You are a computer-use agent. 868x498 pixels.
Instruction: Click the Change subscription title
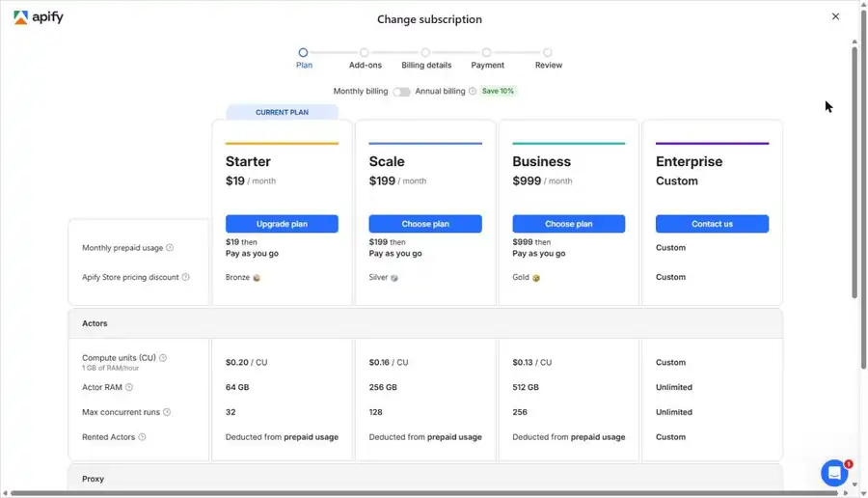coord(429,19)
